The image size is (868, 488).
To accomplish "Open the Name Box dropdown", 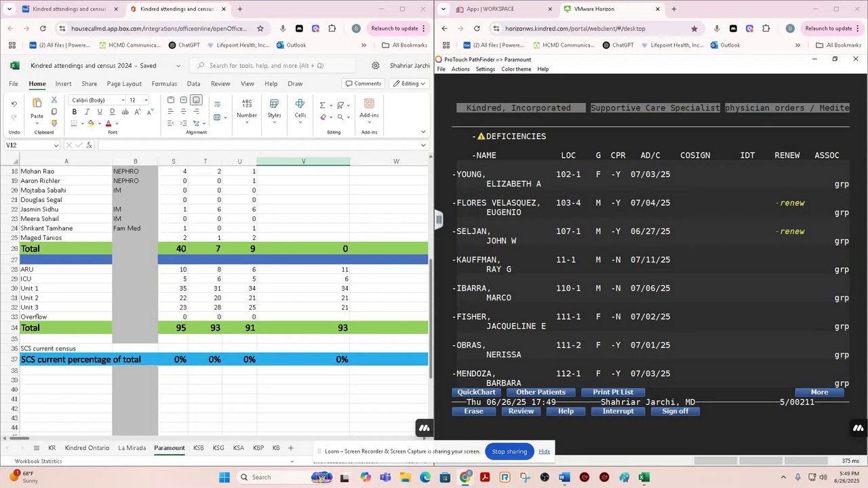I will [56, 145].
